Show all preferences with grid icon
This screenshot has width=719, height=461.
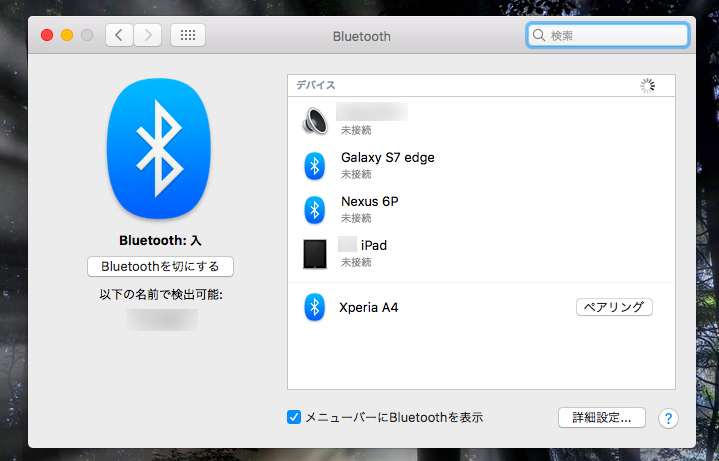point(188,35)
